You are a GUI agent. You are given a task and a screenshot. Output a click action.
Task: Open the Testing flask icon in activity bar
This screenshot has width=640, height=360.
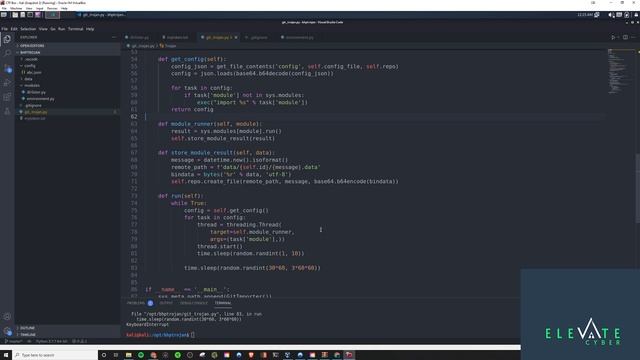click(7, 111)
